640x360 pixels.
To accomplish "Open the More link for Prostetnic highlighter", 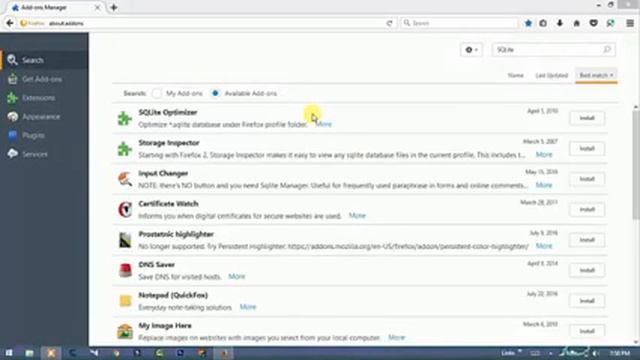I will pos(544,246).
